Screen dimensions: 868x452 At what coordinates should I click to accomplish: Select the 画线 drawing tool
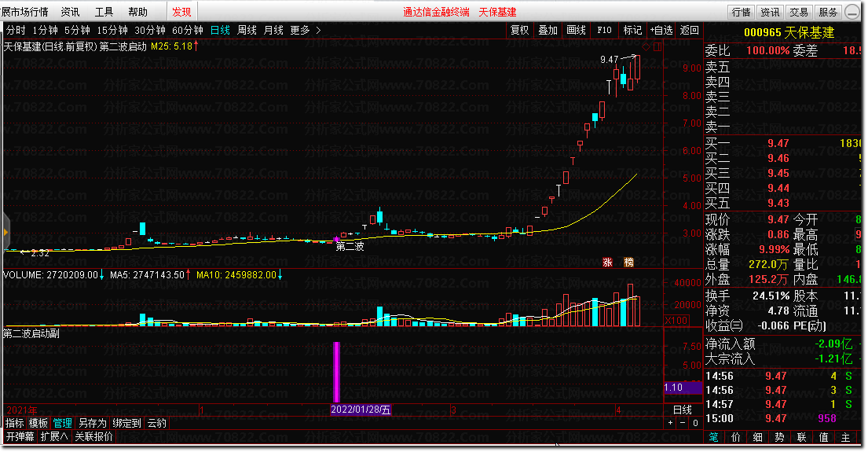click(x=577, y=30)
